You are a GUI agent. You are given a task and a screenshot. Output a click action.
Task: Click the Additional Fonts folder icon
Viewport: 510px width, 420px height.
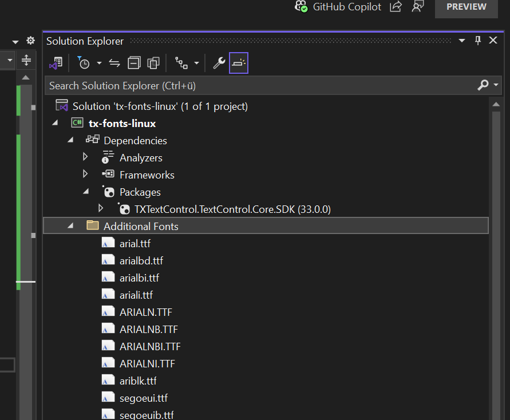tap(93, 225)
